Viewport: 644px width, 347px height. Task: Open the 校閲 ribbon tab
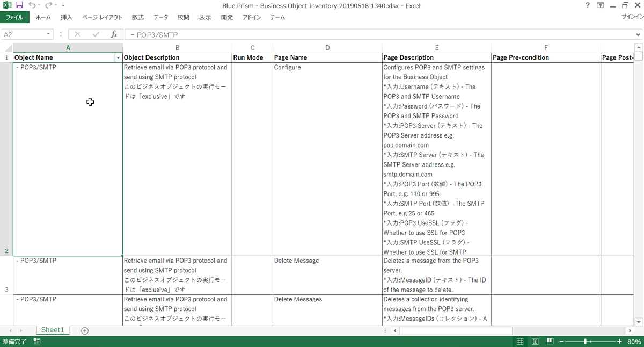[x=184, y=17]
